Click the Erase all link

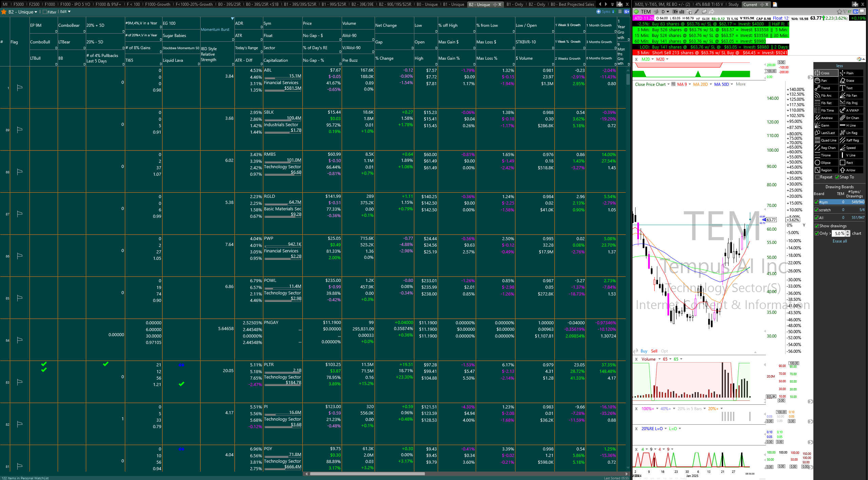click(839, 241)
